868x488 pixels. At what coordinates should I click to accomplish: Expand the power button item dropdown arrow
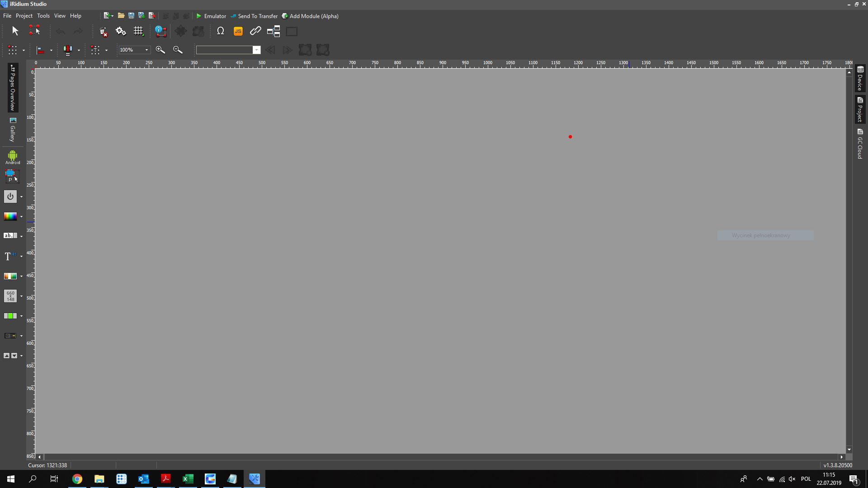[21, 197]
